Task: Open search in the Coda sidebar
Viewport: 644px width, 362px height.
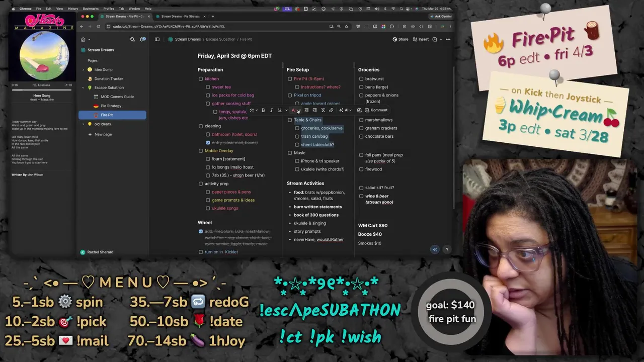Action: pos(132,39)
